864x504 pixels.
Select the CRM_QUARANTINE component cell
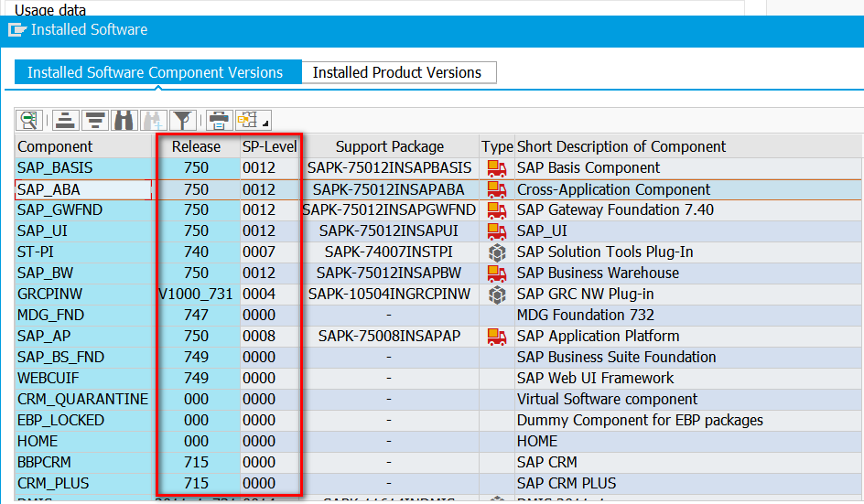tap(84, 399)
